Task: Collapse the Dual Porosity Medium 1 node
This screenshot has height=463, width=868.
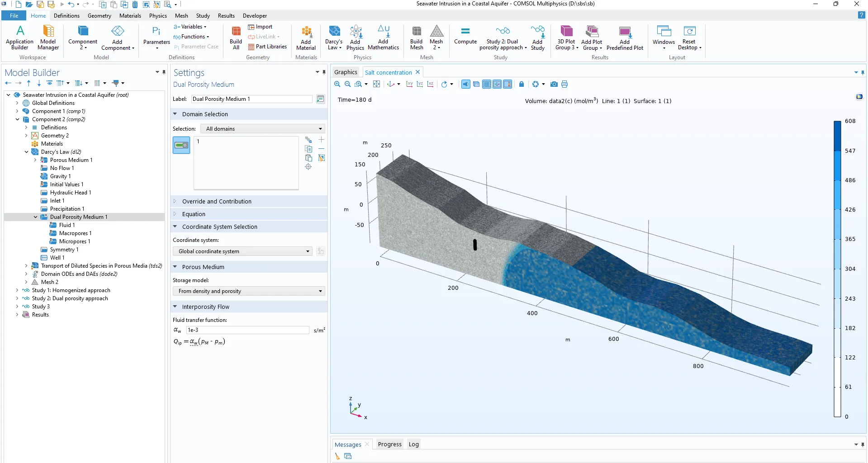Action: click(36, 217)
